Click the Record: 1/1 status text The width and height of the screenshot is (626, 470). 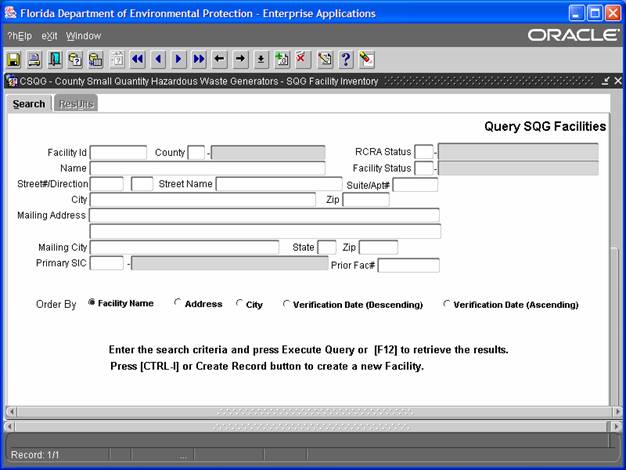[35, 455]
